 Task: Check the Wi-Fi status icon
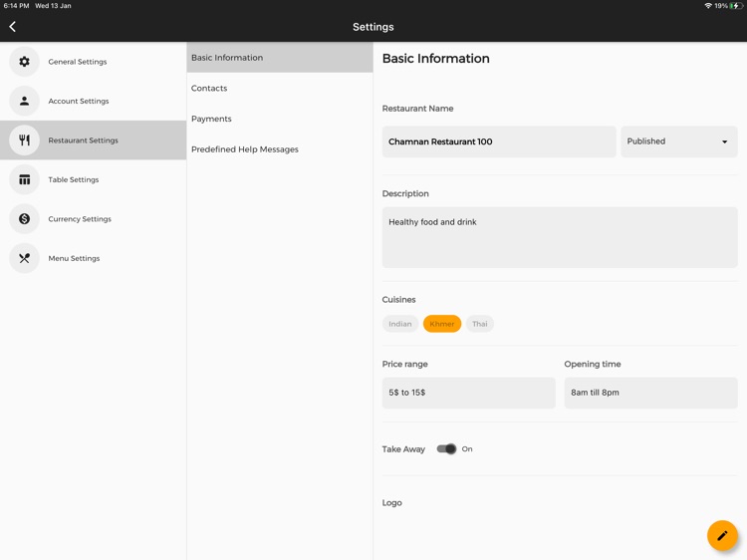[708, 6]
